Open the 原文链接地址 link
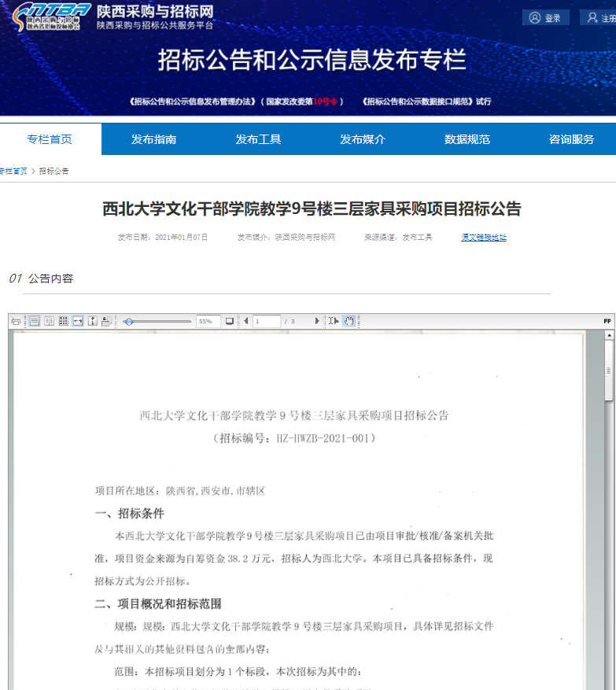Screen dimensions: 616x690 click(483, 237)
